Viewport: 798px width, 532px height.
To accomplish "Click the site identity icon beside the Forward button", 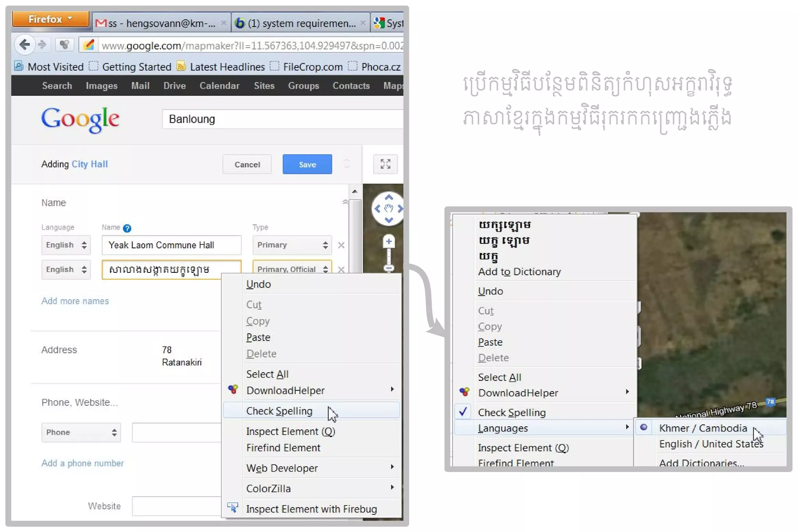I will tap(64, 45).
